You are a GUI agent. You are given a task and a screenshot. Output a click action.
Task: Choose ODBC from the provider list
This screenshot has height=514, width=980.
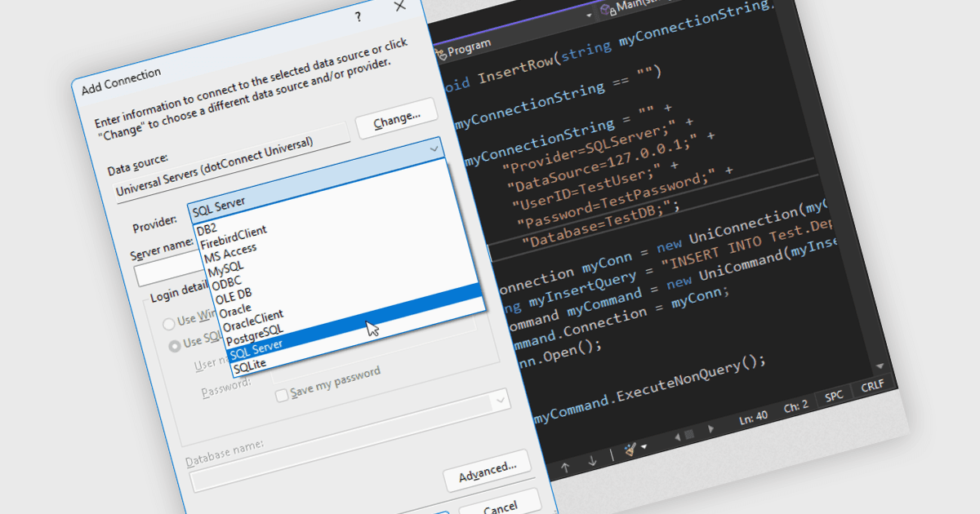point(226,283)
